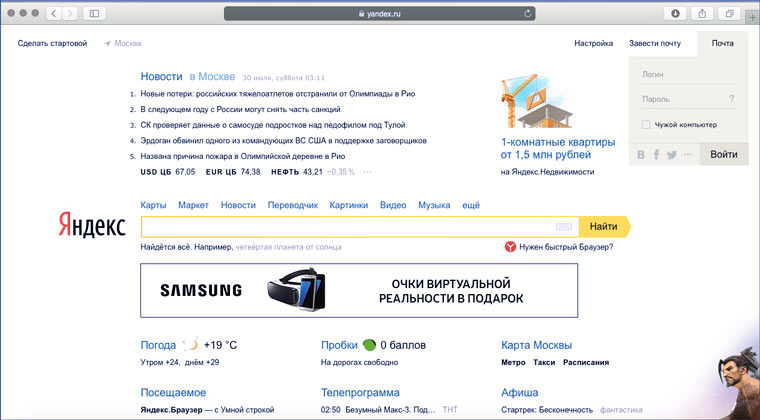This screenshot has height=420, width=760.
Task: Open Видео service link
Action: click(x=393, y=205)
